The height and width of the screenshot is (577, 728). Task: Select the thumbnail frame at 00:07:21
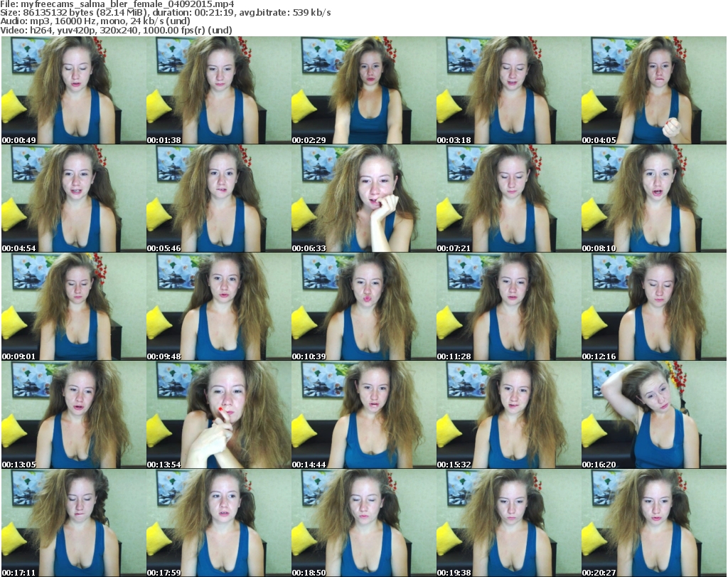[x=509, y=198]
